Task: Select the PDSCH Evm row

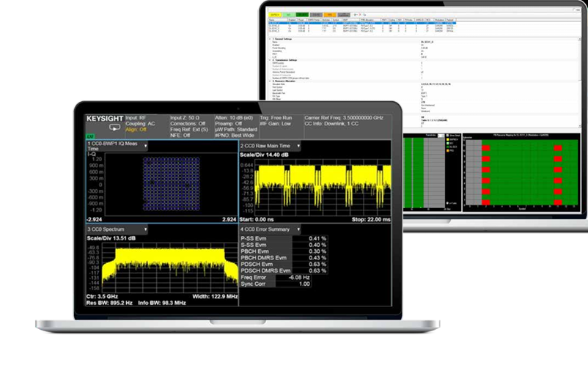Action: (x=284, y=264)
